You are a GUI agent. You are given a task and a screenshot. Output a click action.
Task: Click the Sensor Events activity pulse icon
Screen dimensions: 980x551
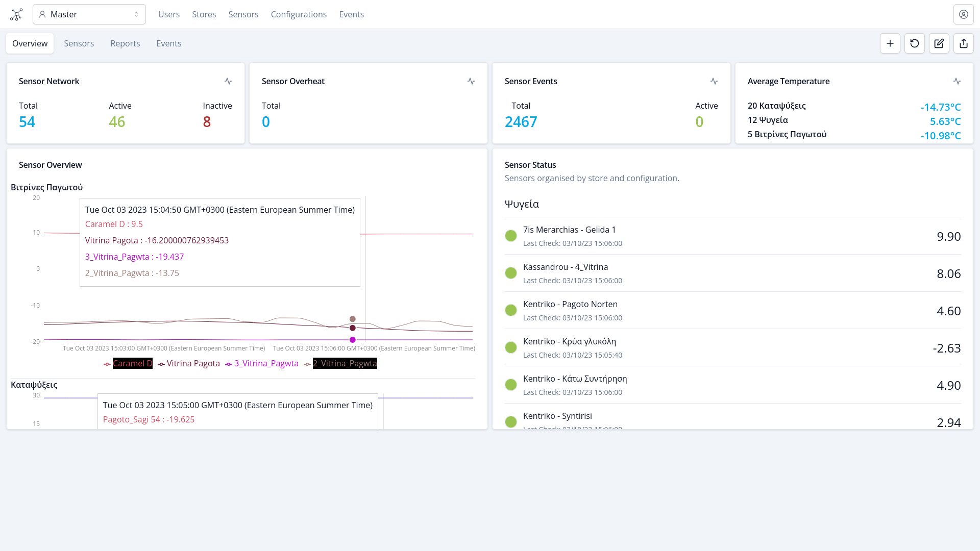tap(714, 81)
